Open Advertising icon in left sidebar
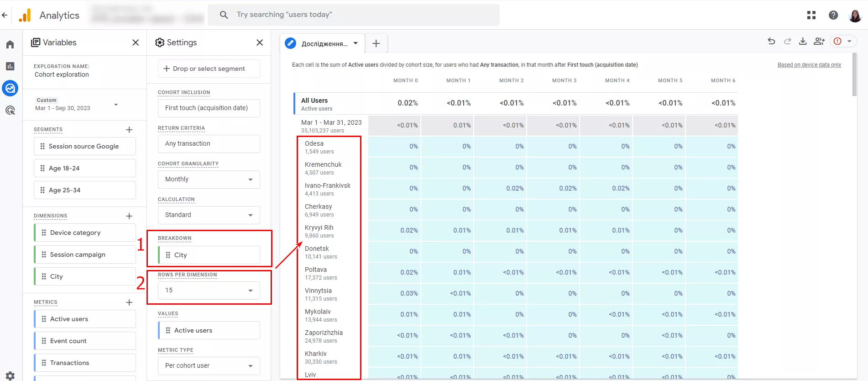868x381 pixels. (x=10, y=110)
